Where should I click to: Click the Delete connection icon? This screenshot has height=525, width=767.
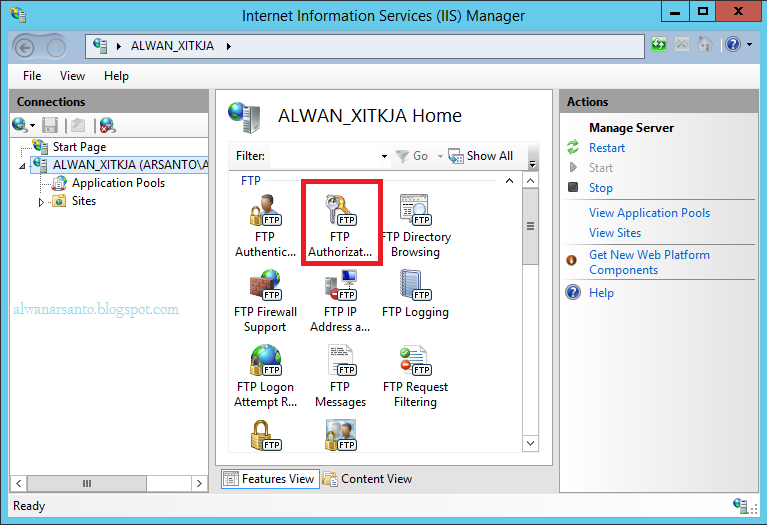point(107,125)
